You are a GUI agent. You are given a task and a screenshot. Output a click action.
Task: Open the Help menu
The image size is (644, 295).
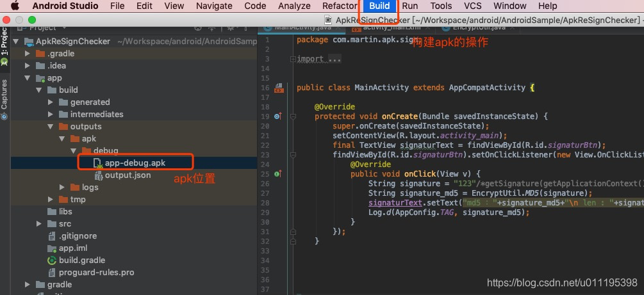[x=547, y=6]
